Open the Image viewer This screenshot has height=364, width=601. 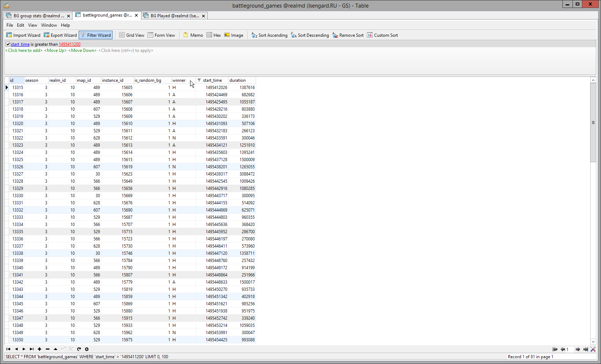[x=234, y=35]
